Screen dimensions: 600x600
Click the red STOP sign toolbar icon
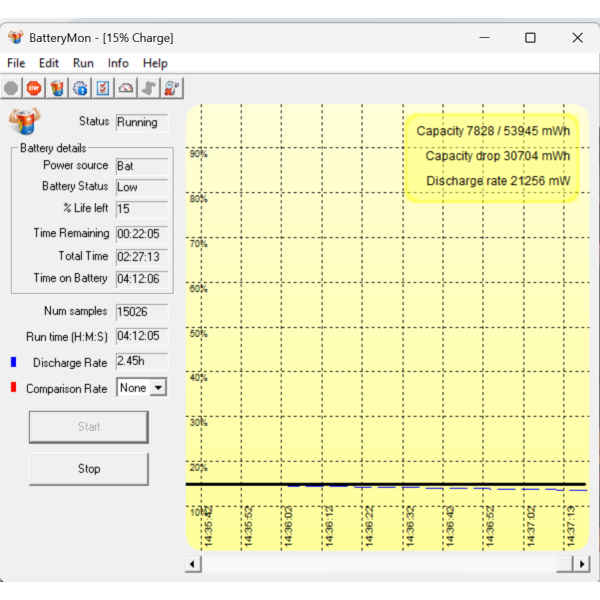[x=34, y=88]
